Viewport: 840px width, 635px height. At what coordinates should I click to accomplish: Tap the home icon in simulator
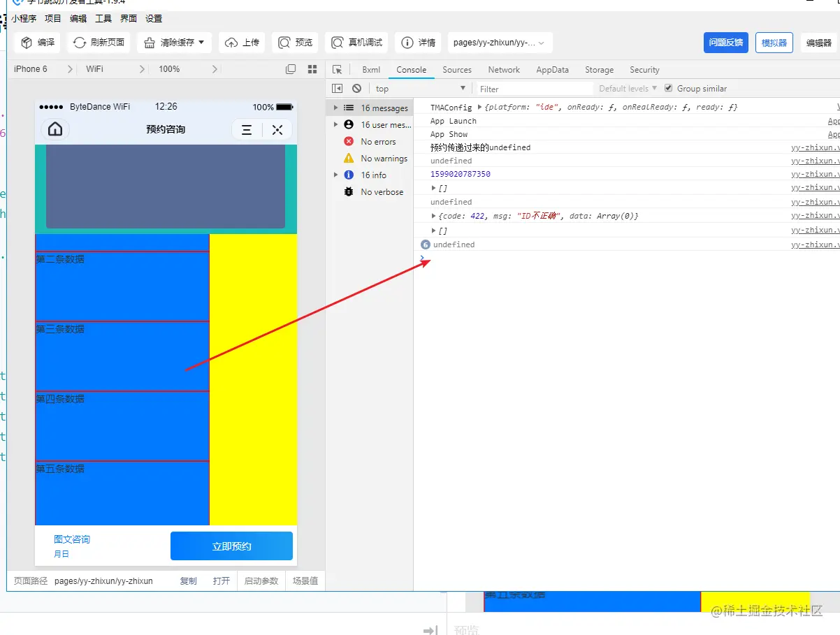click(55, 129)
